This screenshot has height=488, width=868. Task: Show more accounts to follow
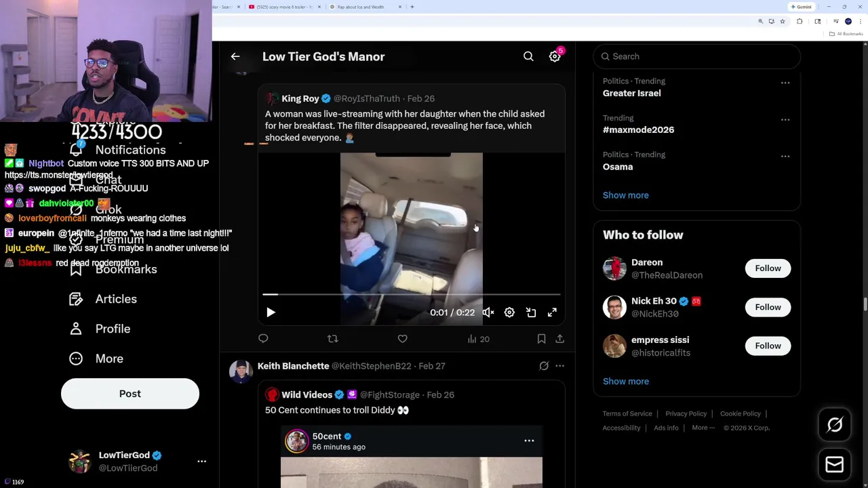click(625, 381)
